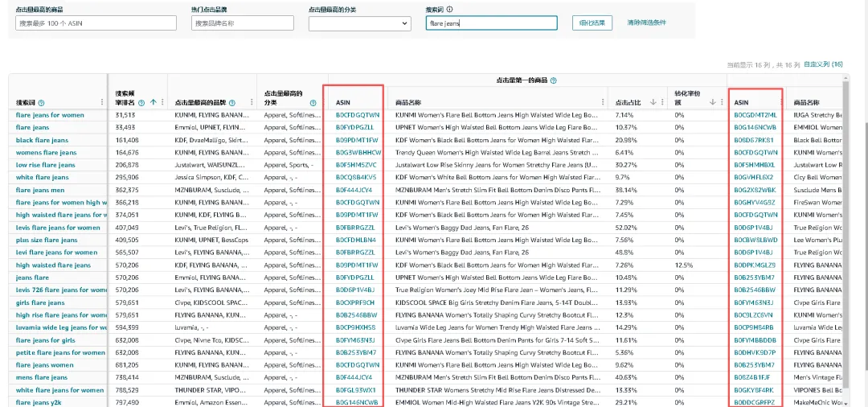Image resolution: width=868 pixels, height=407 pixels.
Task: Open ASIN link B0C9LZC6VN
Action: (x=754, y=315)
